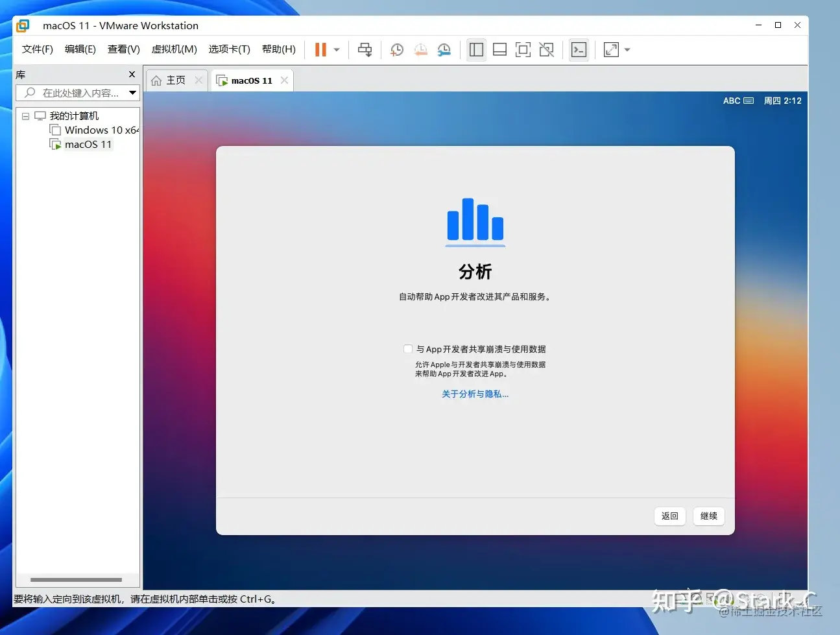Enter full screen mode
This screenshot has height=635, width=840.
tap(523, 50)
